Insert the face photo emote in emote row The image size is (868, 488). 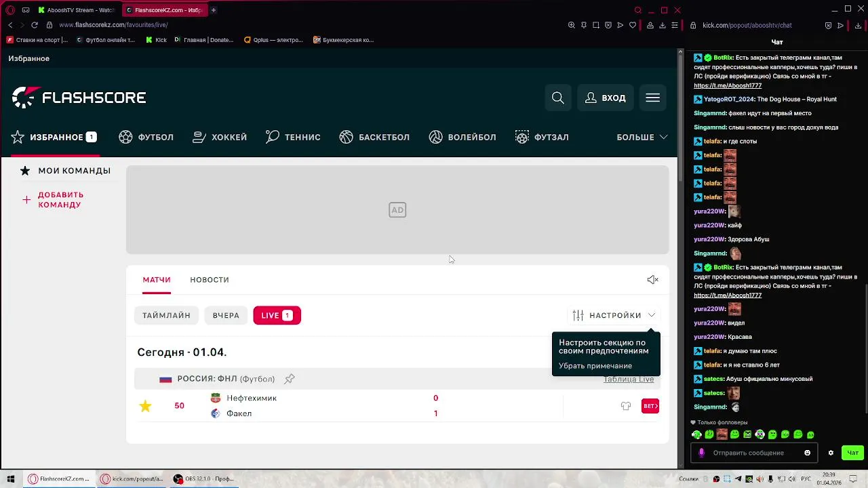click(722, 434)
